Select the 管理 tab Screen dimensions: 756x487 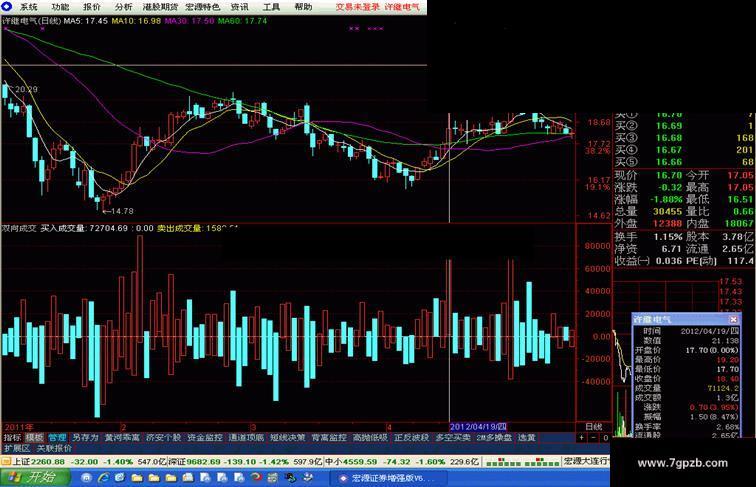pyautogui.click(x=57, y=438)
